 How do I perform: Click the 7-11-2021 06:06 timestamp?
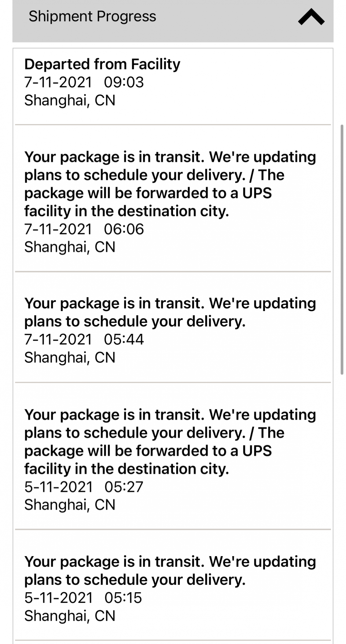point(84,229)
